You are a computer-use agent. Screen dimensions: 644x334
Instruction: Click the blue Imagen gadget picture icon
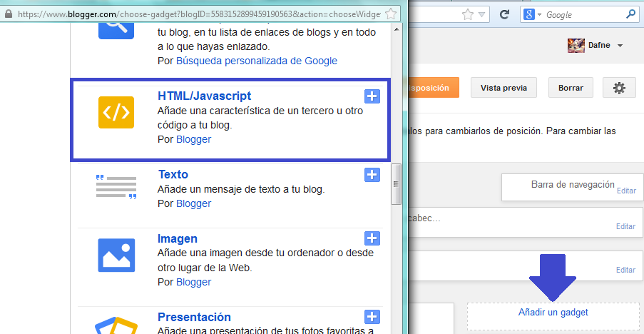(x=116, y=255)
